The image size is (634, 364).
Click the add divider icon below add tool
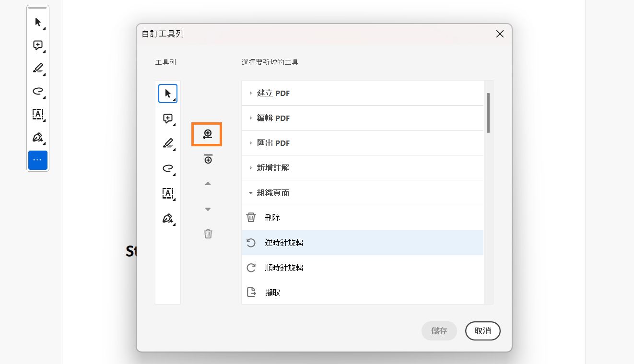[x=207, y=159]
